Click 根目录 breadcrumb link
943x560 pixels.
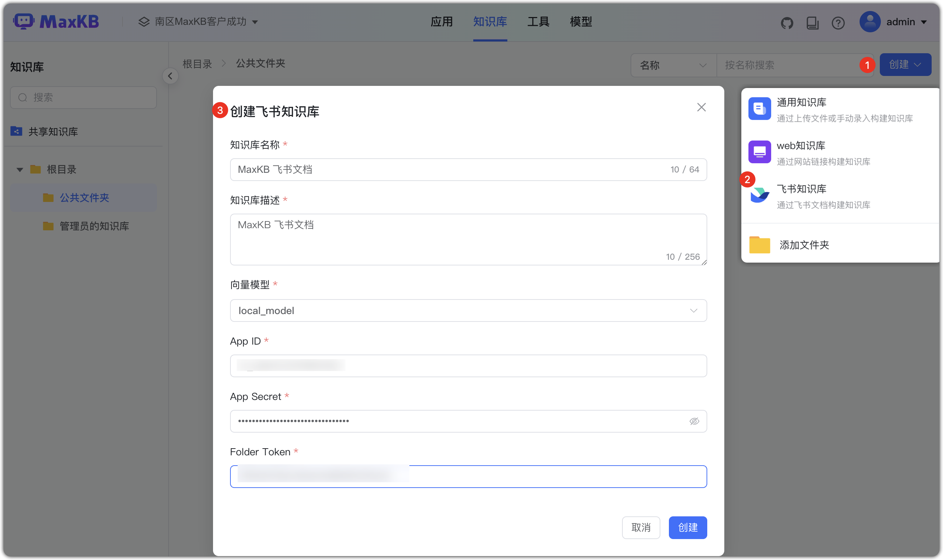click(x=197, y=64)
